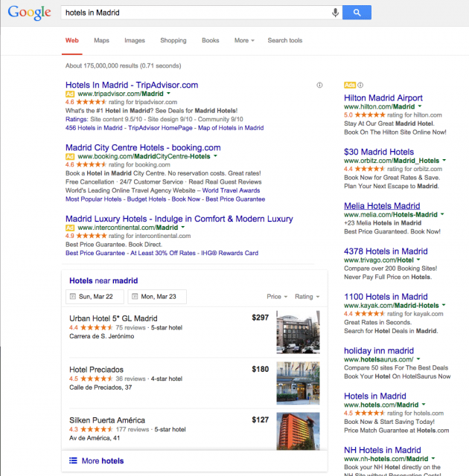Screen dimensions: 469x476
Task: Expand the Price filter dropdown
Action: tap(276, 297)
